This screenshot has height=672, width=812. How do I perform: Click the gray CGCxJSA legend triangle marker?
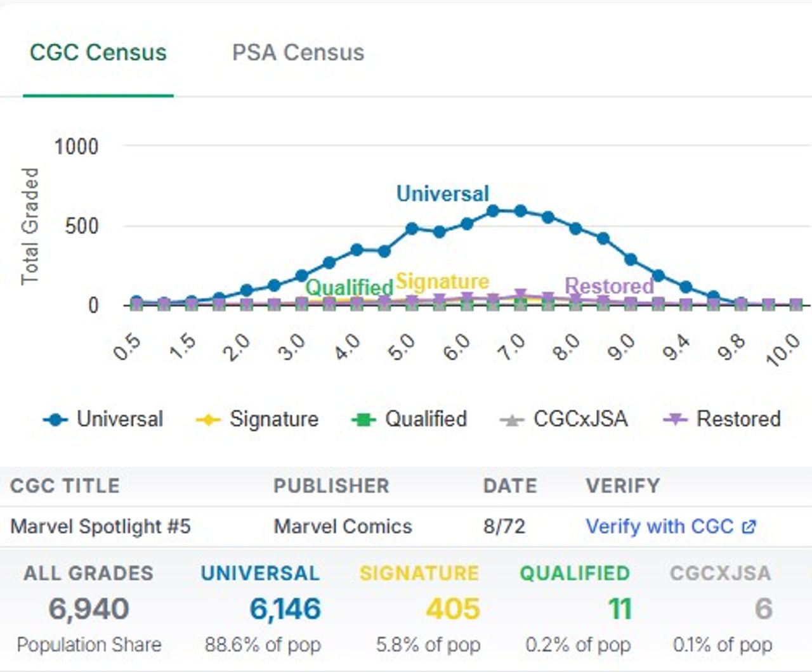(511, 420)
